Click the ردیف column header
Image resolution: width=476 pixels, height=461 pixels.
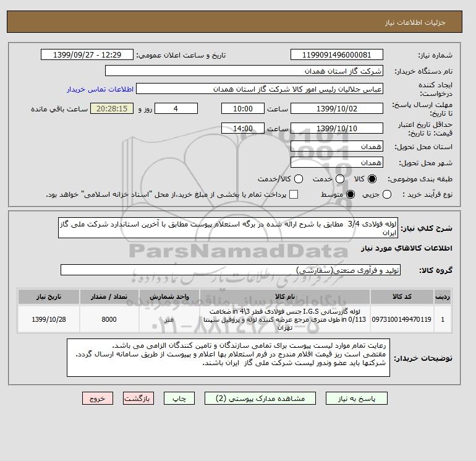(x=443, y=296)
